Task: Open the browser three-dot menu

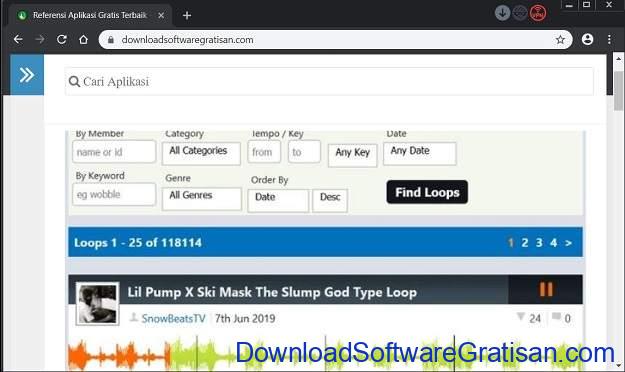Action: point(609,39)
